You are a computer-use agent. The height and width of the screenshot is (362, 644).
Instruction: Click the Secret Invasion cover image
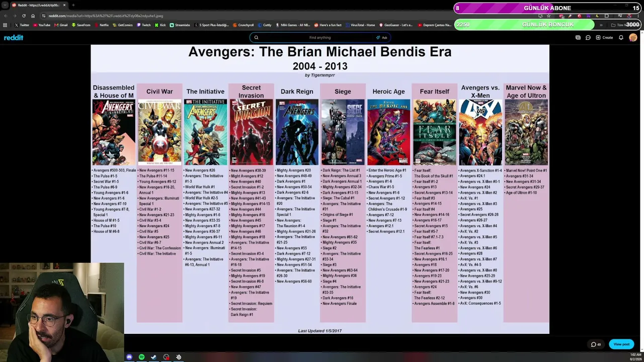[251, 132]
